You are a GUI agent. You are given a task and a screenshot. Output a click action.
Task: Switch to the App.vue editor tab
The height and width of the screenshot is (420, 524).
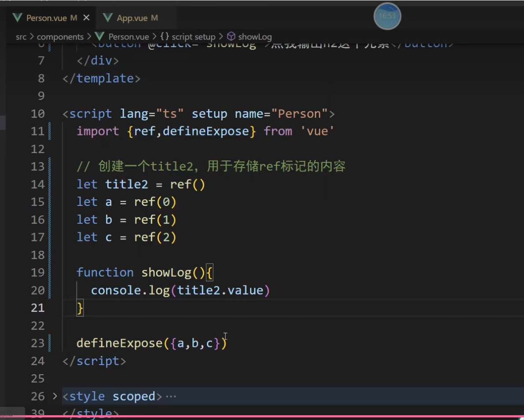[137, 18]
